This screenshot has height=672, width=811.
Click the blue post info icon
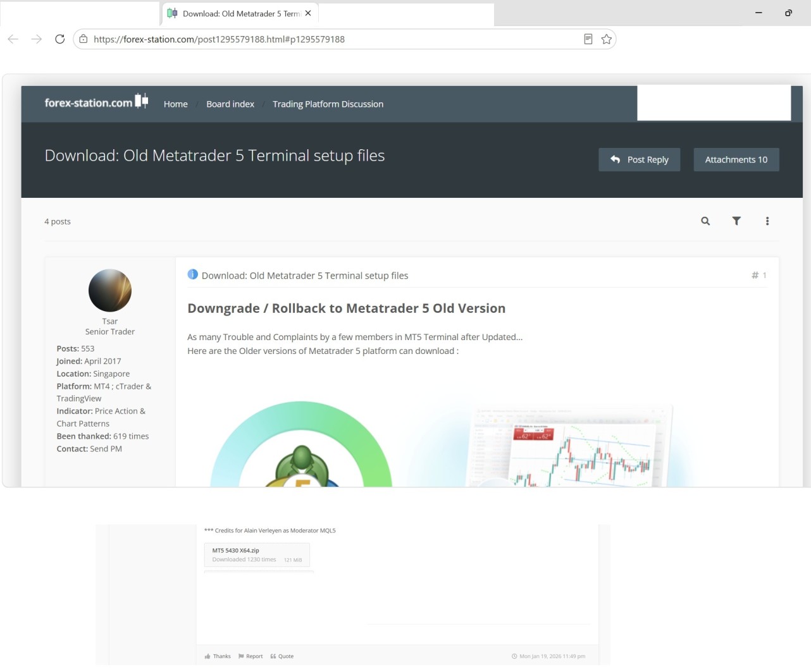coord(193,274)
